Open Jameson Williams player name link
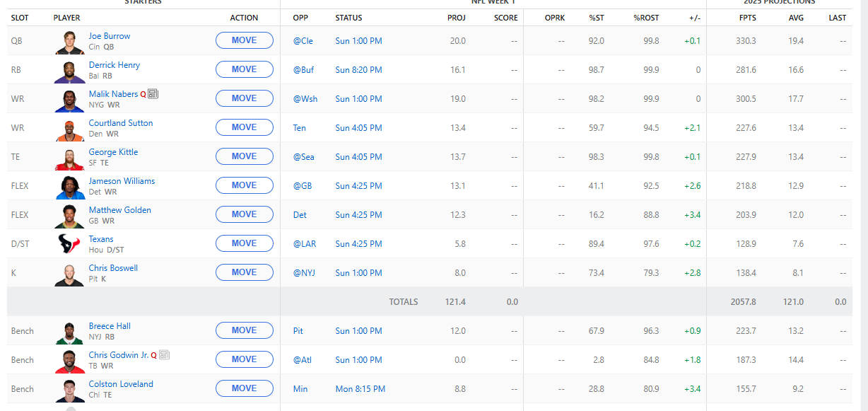Screen dimensions: 868x411 click(122, 181)
